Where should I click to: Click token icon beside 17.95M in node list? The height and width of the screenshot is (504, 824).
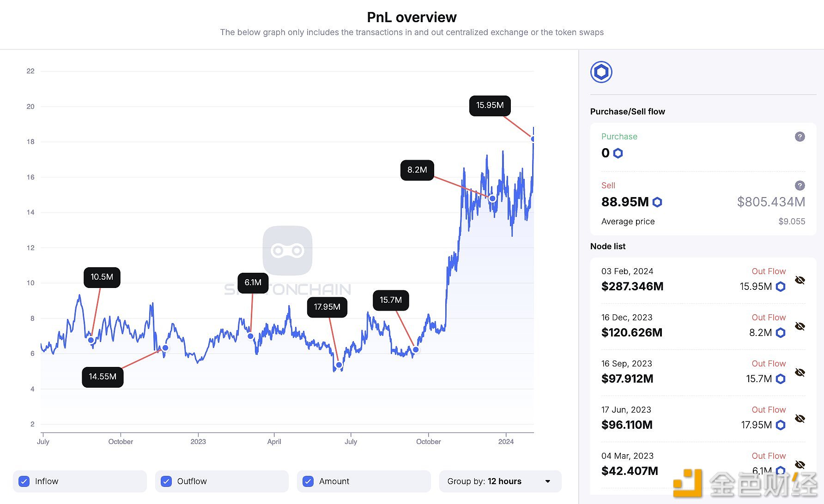click(781, 425)
